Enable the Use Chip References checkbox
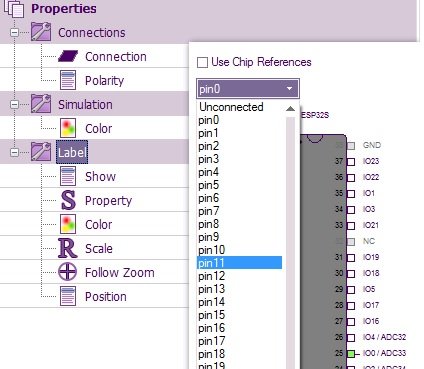 [x=202, y=63]
